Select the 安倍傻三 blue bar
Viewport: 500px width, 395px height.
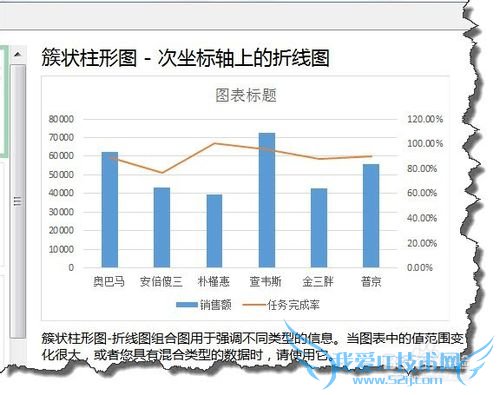tap(162, 227)
